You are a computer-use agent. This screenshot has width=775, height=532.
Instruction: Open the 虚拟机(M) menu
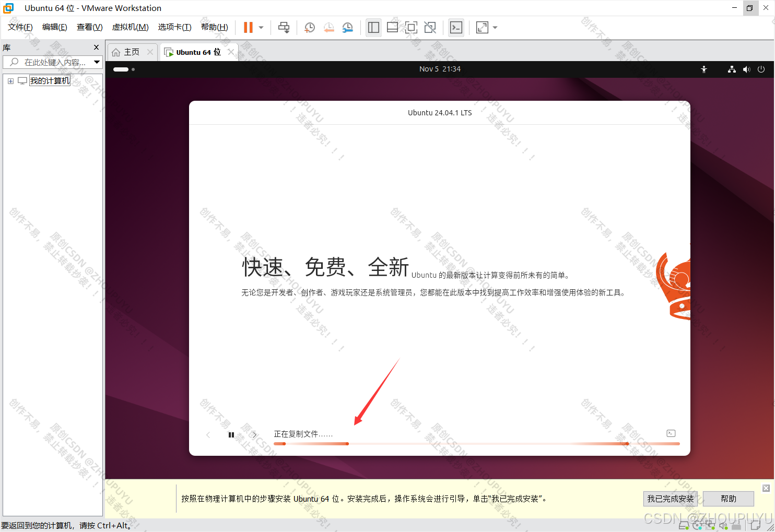coord(131,27)
